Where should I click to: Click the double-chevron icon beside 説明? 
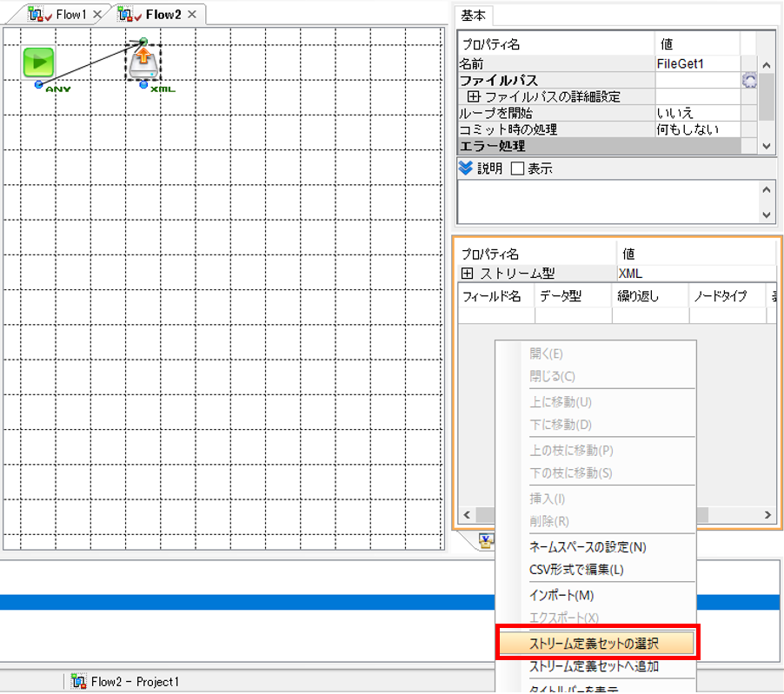tap(466, 169)
